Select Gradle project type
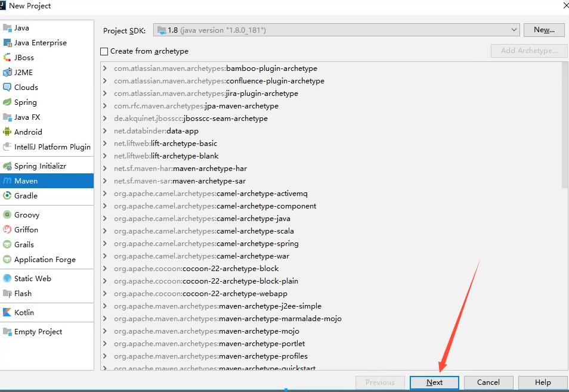This screenshot has height=392, width=569. pyautogui.click(x=47, y=196)
